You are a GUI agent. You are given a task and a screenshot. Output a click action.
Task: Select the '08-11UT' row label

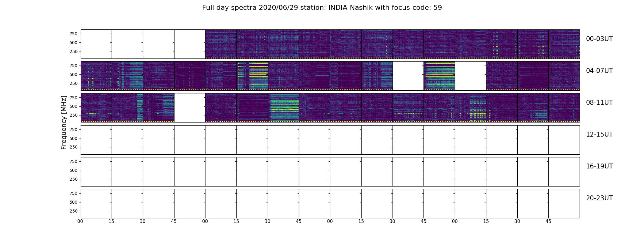pos(599,103)
